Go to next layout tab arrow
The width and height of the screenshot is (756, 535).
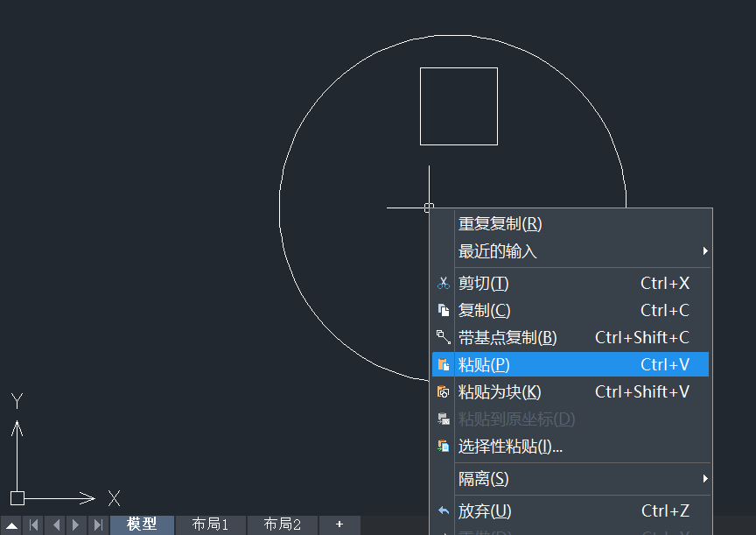point(76,524)
